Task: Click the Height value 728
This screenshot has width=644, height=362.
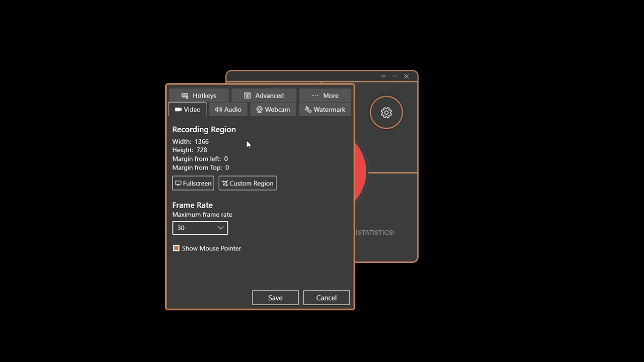Action: point(202,150)
